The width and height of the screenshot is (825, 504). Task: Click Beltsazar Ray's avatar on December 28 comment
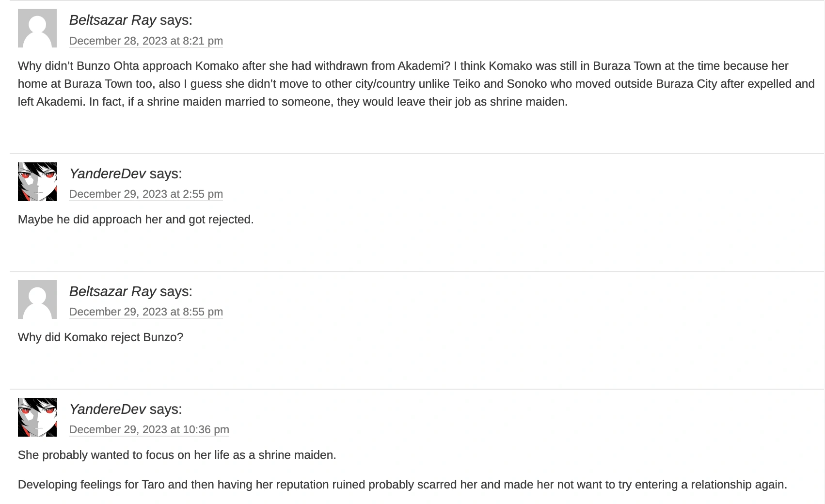tap(37, 28)
